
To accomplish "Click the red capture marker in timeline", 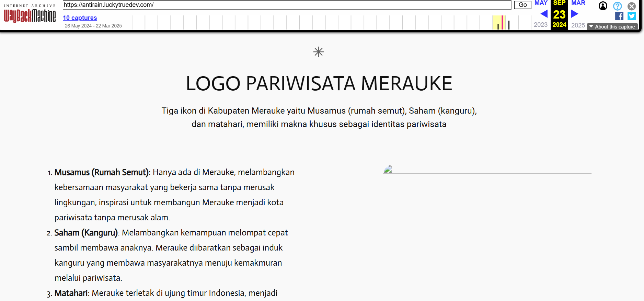I will coord(502,22).
